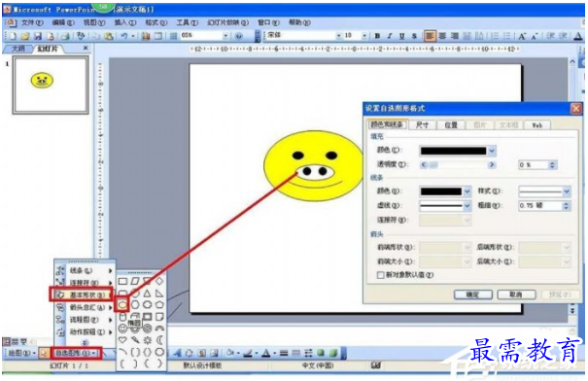Open the fill color dropdown in dialog
Viewport: 588px width, 381px height.
492,151
